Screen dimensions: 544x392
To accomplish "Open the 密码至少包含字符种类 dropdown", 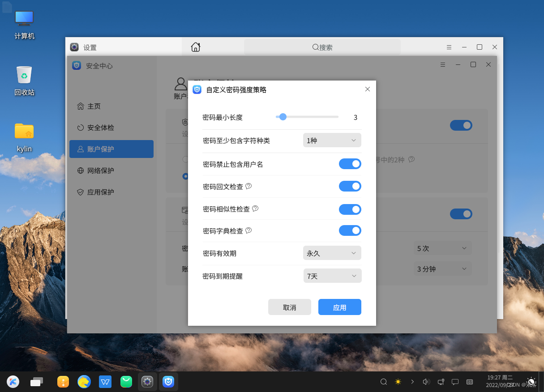I will tap(332, 140).
